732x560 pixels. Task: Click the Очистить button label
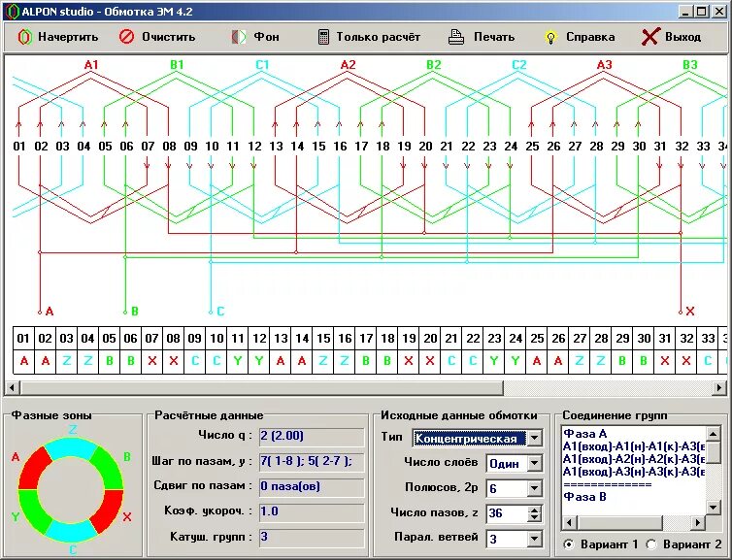tap(169, 37)
